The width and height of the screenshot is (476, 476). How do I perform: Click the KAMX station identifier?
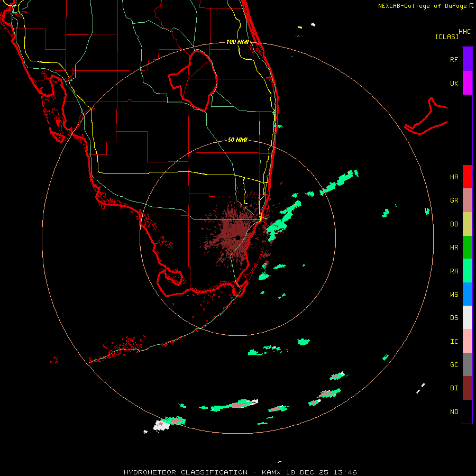(x=273, y=472)
